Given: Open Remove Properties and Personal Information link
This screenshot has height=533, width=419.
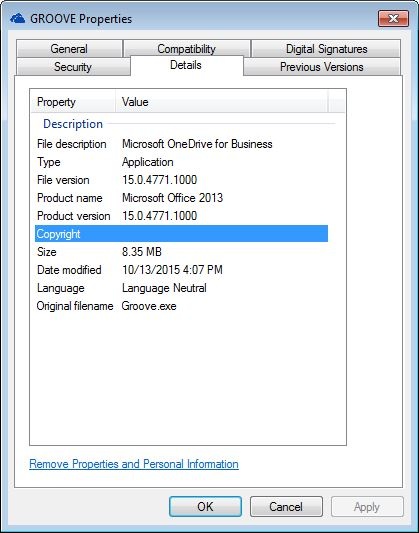Looking at the screenshot, I should [x=134, y=464].
